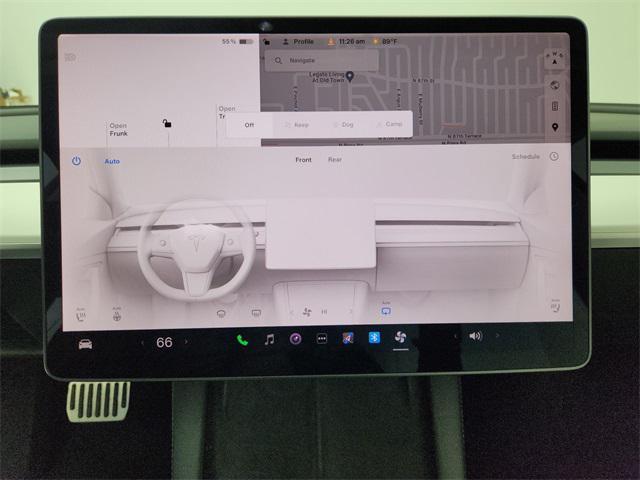
Task: Open the all apps three-dot launcher
Action: pyautogui.click(x=322, y=338)
